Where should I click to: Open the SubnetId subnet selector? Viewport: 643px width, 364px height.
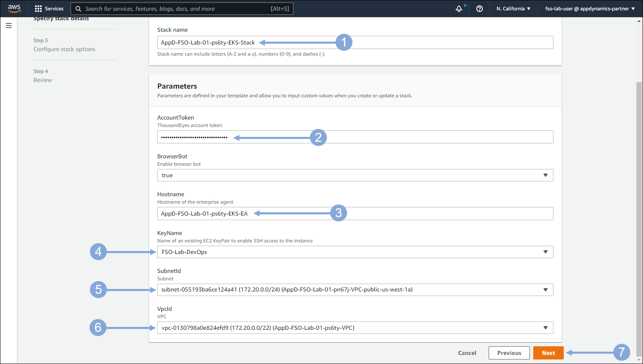[x=355, y=290]
